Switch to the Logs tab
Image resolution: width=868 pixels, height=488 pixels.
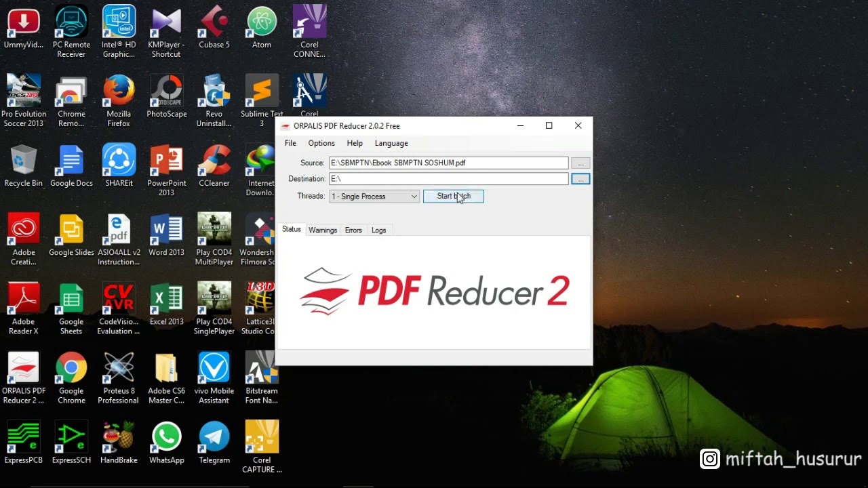378,230
